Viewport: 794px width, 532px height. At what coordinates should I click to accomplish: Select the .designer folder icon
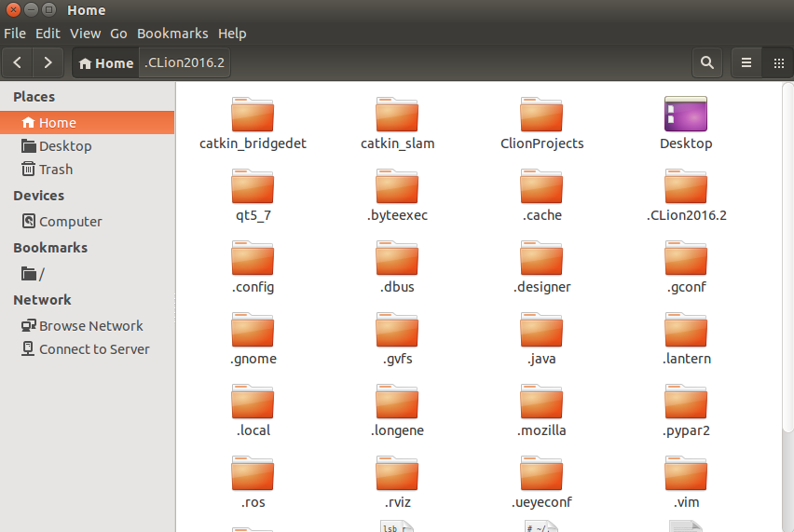(x=541, y=258)
